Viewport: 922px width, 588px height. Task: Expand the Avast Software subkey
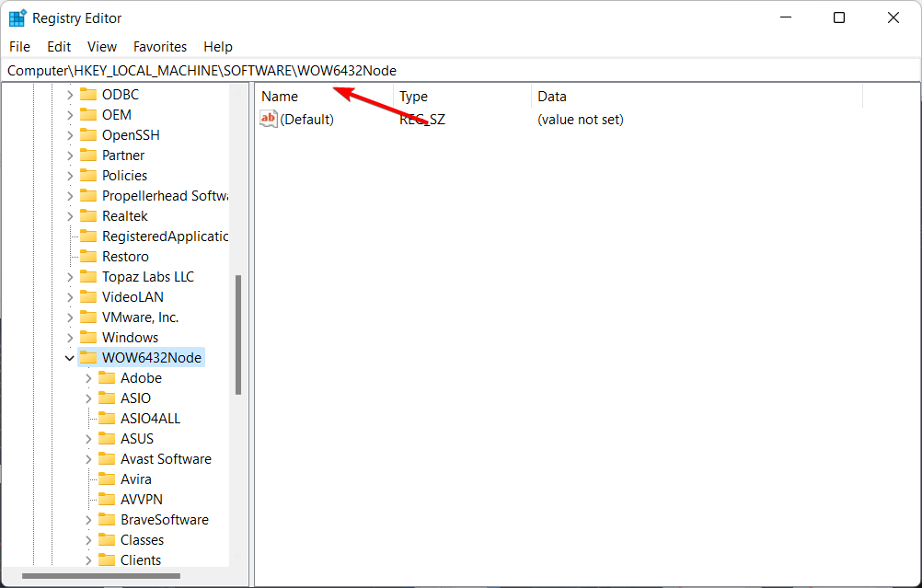click(x=88, y=459)
